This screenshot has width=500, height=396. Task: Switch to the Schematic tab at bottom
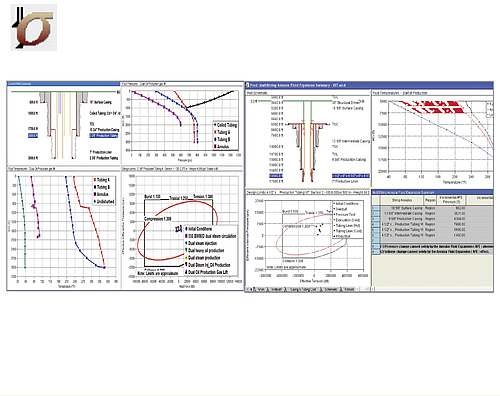(x=330, y=289)
